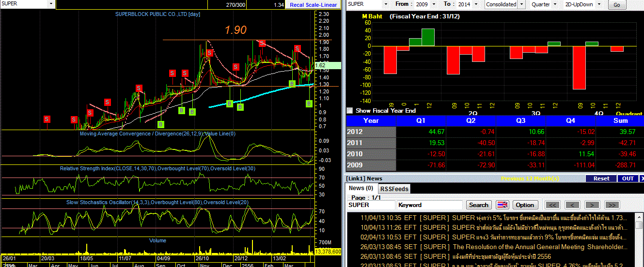
Task: Click the Relative Strength Index title label
Action: click(157, 168)
